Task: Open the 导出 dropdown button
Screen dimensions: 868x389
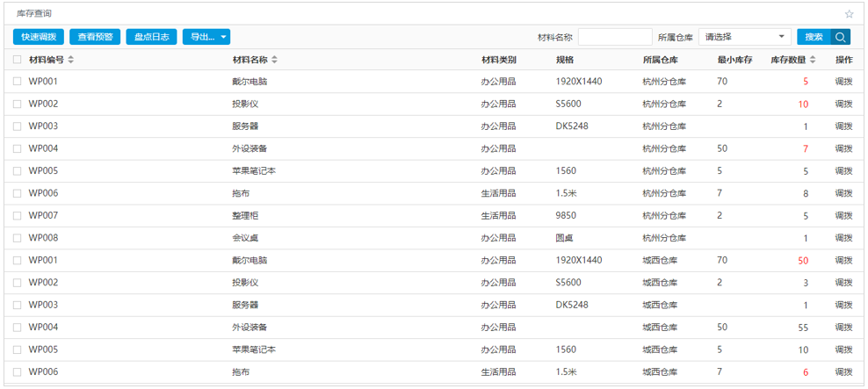Action: 206,37
